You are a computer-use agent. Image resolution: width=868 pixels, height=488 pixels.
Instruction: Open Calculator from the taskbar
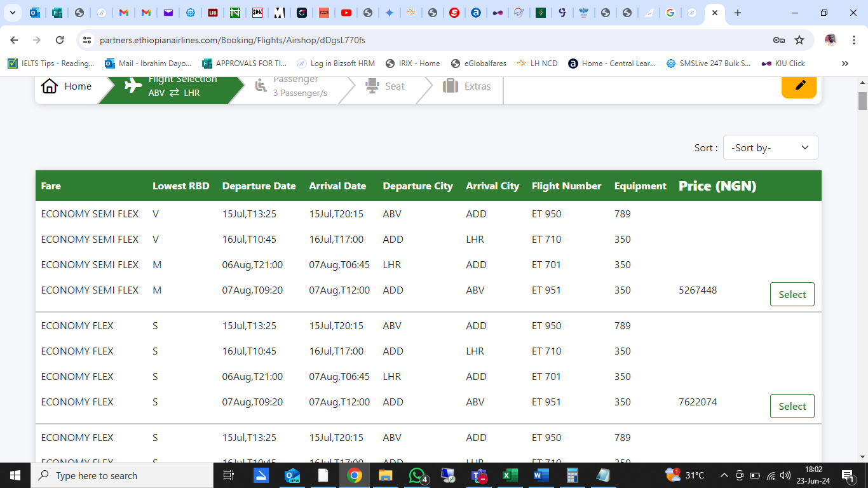pos(572,475)
